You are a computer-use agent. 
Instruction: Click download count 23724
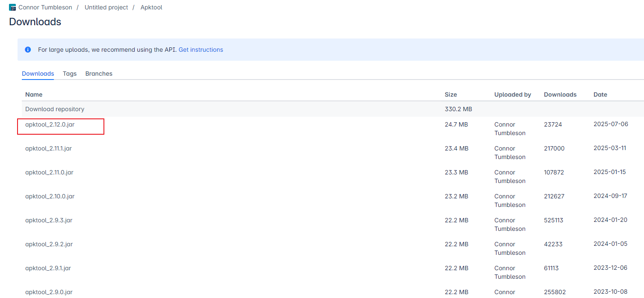pyautogui.click(x=553, y=124)
